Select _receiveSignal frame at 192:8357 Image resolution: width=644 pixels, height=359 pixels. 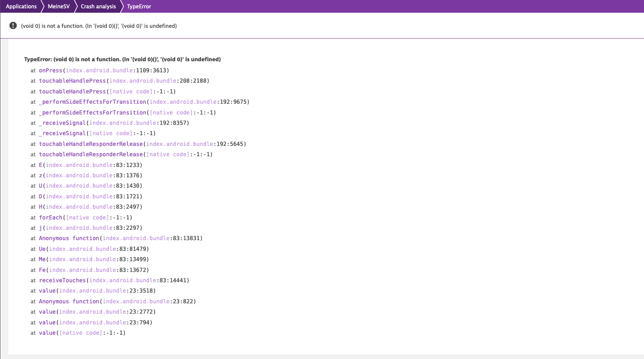click(x=62, y=123)
